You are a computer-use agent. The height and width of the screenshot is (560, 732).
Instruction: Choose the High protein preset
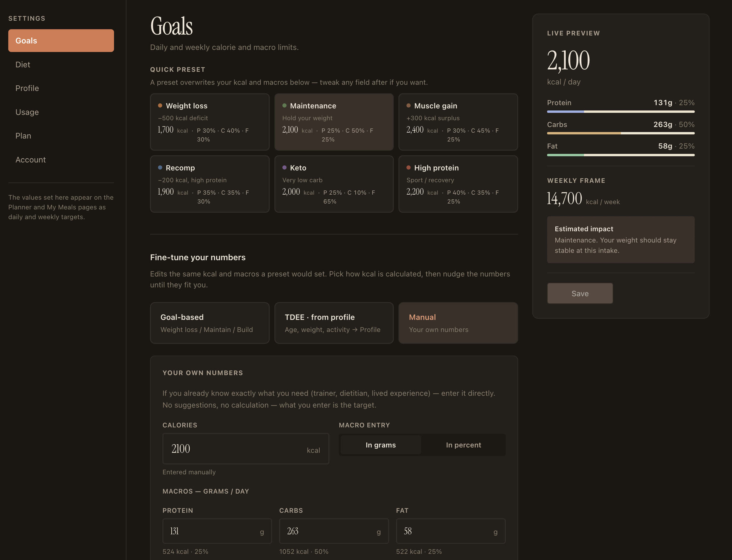pos(458,184)
